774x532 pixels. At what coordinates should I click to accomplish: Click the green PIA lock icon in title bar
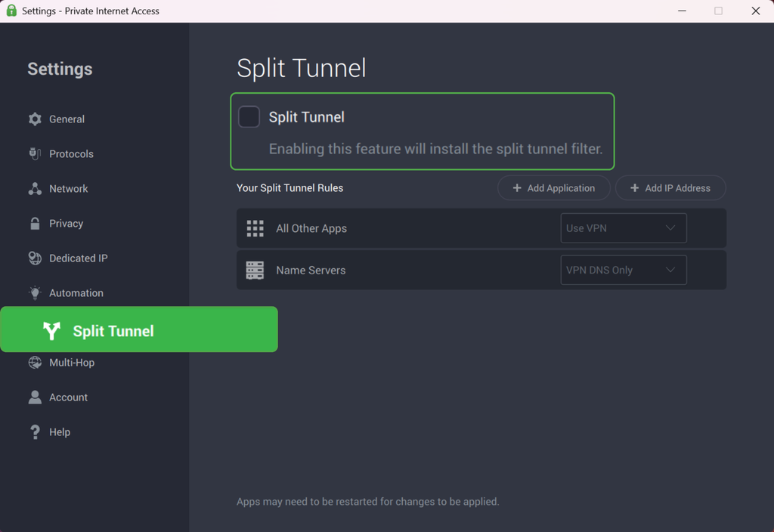(x=11, y=11)
